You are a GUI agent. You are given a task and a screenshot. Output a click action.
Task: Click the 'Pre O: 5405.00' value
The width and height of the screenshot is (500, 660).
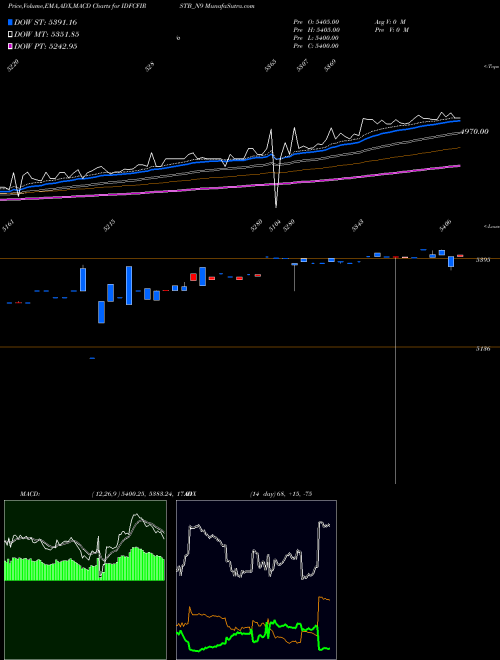point(316,21)
